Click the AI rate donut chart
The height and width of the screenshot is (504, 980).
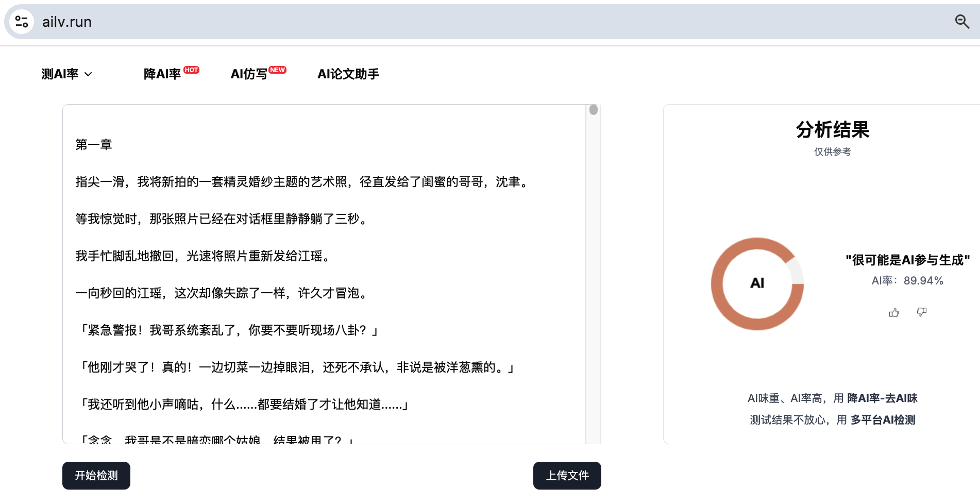(x=757, y=283)
